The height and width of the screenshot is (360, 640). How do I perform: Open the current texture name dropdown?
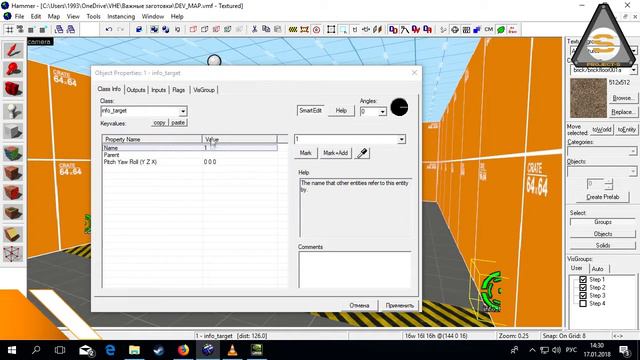pos(633,70)
